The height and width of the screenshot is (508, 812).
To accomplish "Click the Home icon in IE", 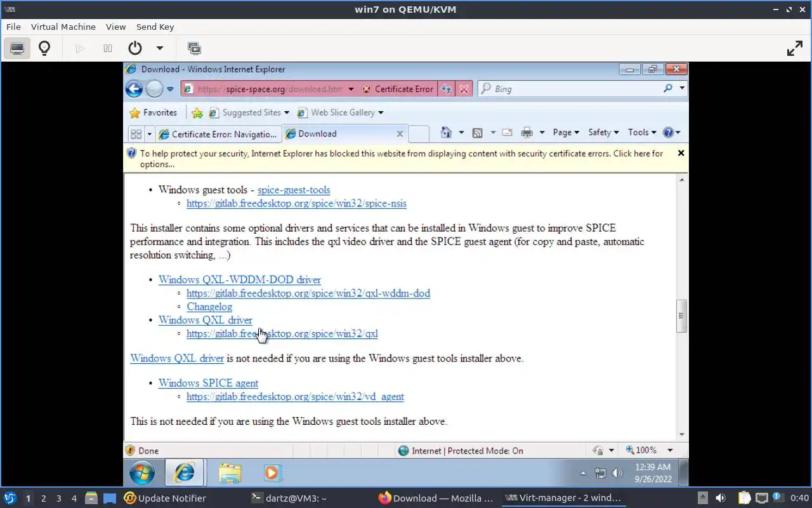I will [447, 133].
